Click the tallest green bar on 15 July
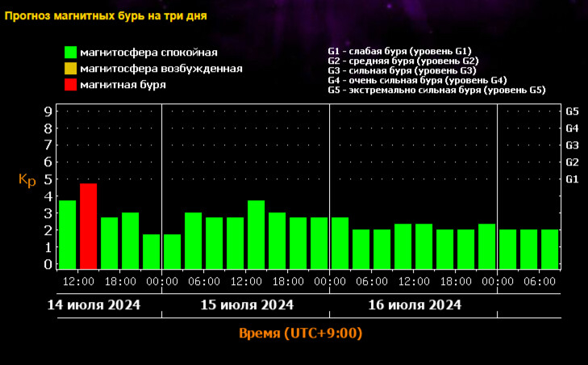Viewport: 588px width, 365px height. click(x=256, y=234)
